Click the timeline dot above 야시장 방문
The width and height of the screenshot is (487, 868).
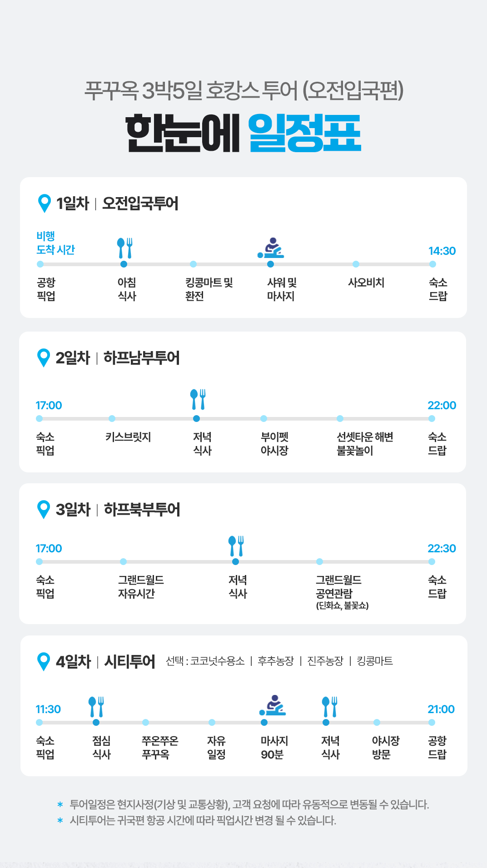pos(377,722)
